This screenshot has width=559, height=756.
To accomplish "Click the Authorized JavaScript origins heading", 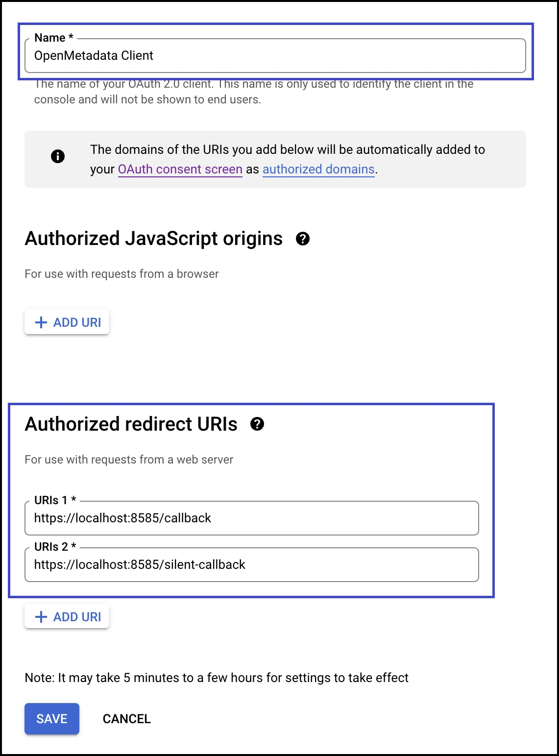I will click(154, 239).
